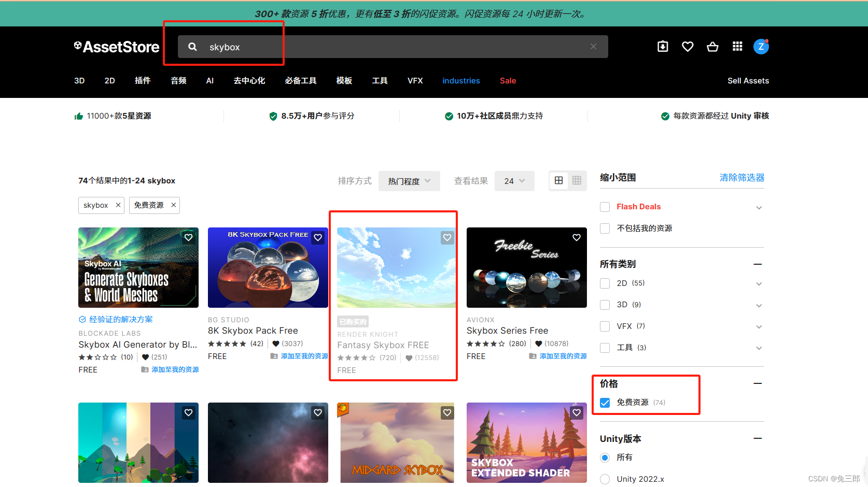Image resolution: width=868 pixels, height=487 pixels.
Task: Expand the VFX category chevron
Action: pyautogui.click(x=759, y=327)
